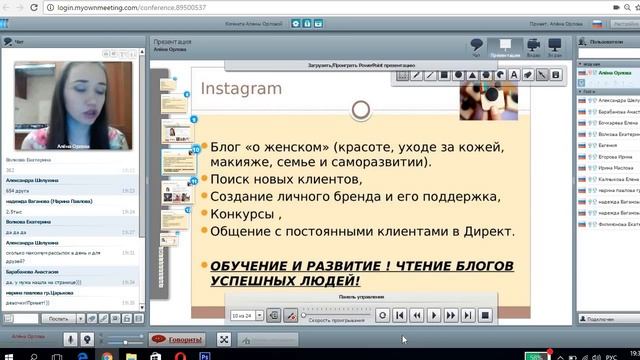
Task: Open the Windows Start menu
Action: pyautogui.click(x=8, y=356)
